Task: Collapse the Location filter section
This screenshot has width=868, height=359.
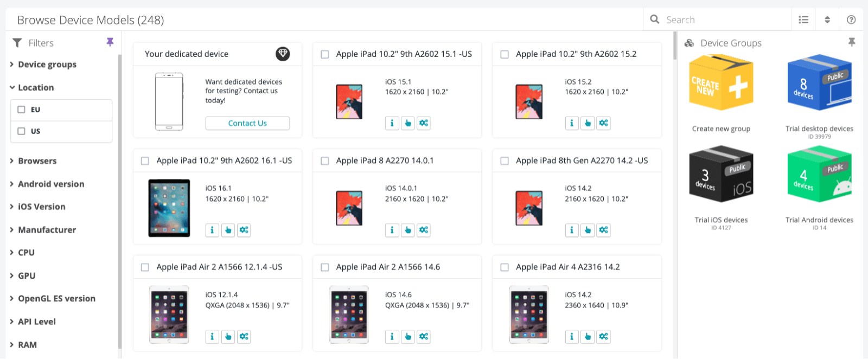Action: click(35, 87)
